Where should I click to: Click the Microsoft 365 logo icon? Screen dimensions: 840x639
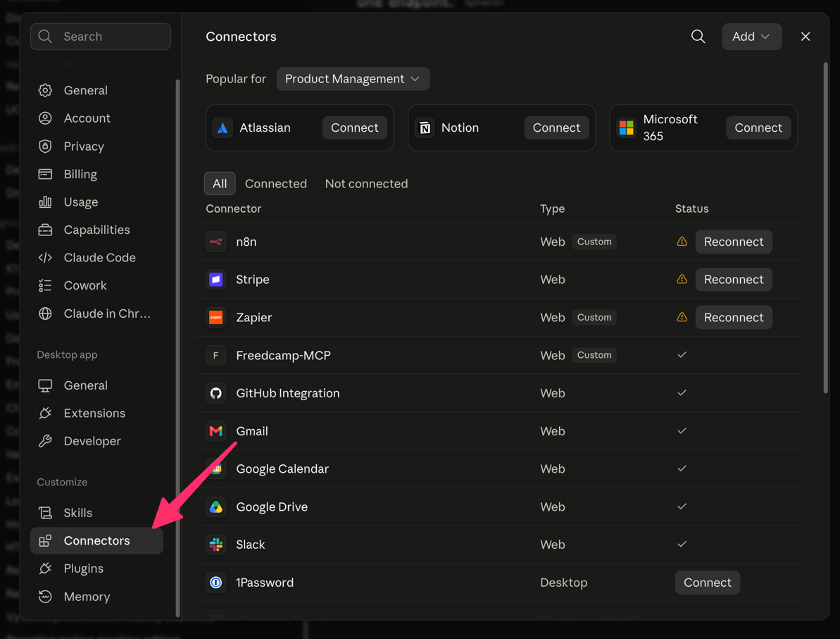[626, 128]
